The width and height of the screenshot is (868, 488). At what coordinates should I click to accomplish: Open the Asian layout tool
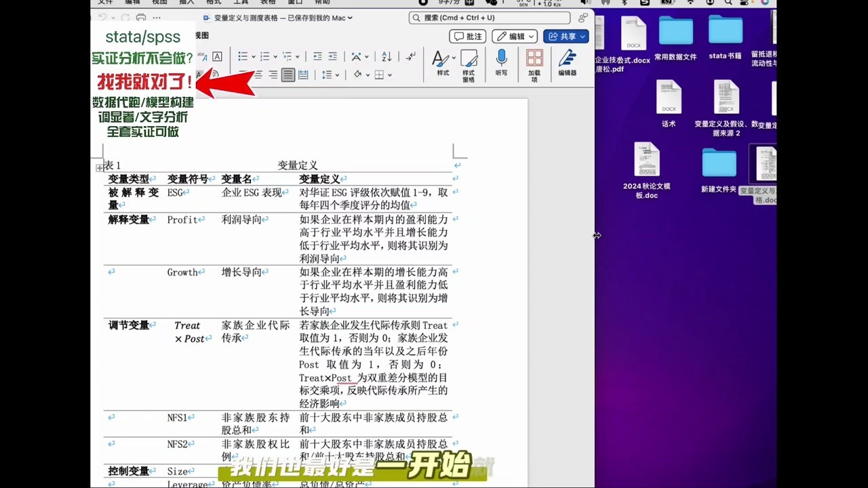click(x=356, y=56)
